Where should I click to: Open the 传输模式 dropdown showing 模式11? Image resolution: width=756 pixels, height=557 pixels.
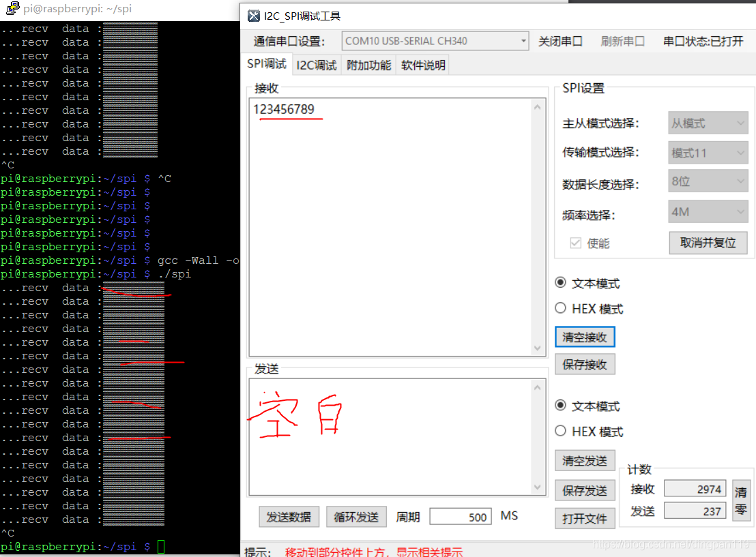pyautogui.click(x=708, y=152)
